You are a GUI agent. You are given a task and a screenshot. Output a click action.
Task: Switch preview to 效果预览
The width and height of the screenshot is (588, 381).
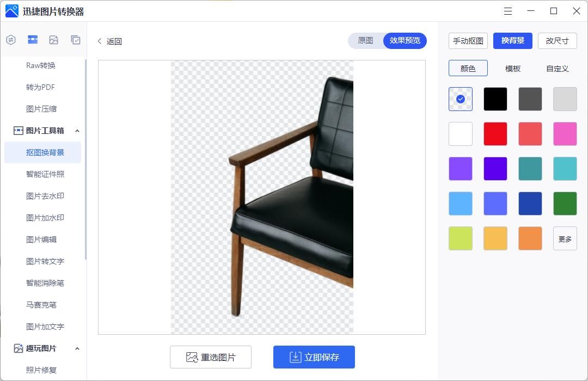coord(405,40)
